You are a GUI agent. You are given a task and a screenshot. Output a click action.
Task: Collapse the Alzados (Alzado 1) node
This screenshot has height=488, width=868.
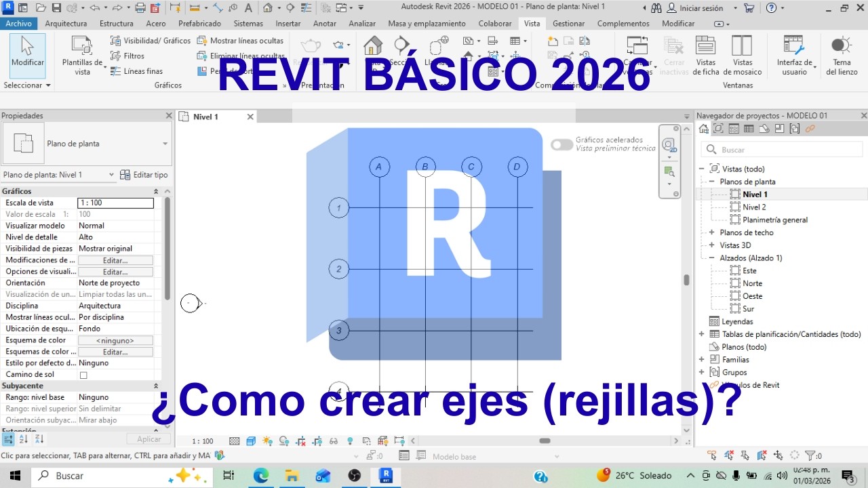coord(712,258)
